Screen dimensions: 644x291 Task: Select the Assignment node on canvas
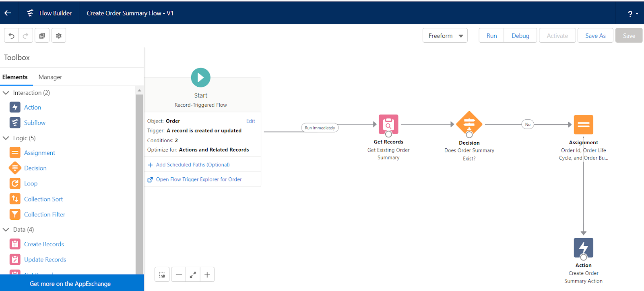point(584,125)
